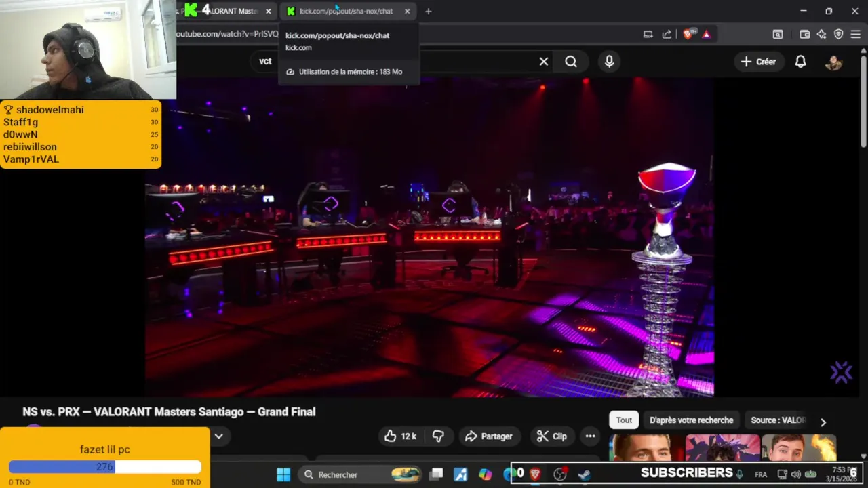The width and height of the screenshot is (868, 488).
Task: Open the YouTube account avatar menu
Action: point(833,62)
